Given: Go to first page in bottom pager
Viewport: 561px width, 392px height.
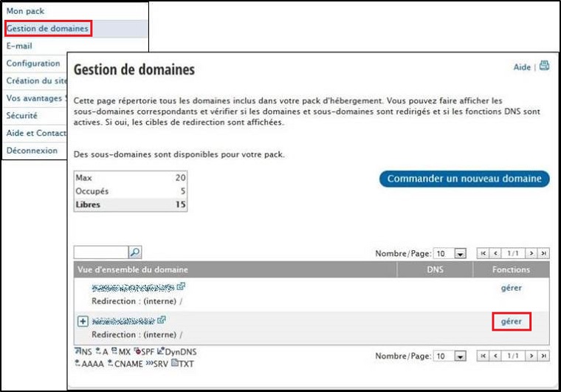Looking at the screenshot, I should (483, 356).
